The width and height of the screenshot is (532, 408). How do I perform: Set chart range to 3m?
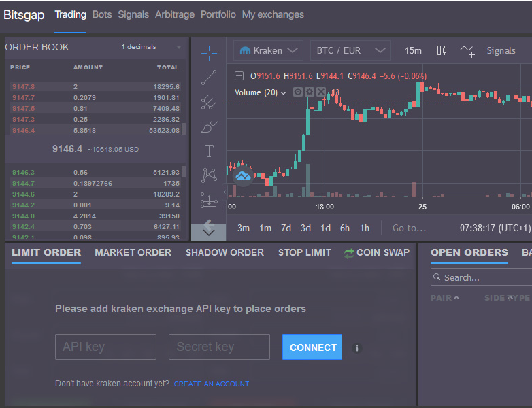coord(244,228)
